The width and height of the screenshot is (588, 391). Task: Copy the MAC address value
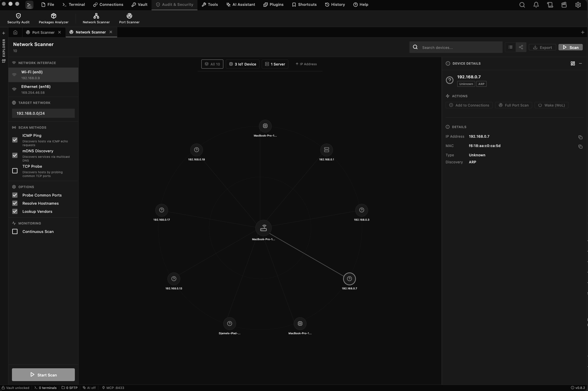pyautogui.click(x=580, y=146)
